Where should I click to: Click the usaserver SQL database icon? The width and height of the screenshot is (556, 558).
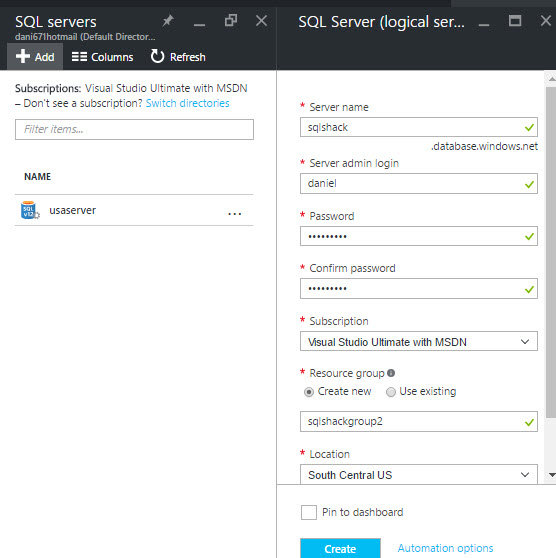click(30, 210)
